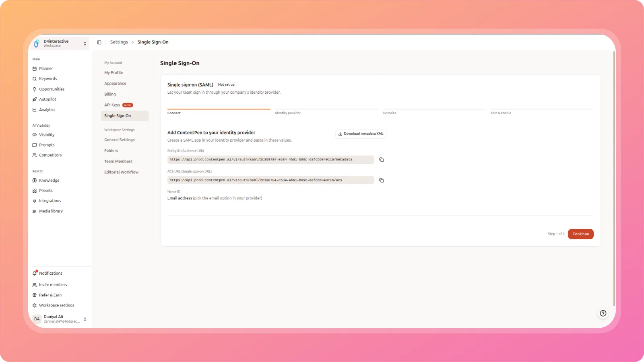Click the Competitors people icon
The image size is (644, 362).
point(35,155)
